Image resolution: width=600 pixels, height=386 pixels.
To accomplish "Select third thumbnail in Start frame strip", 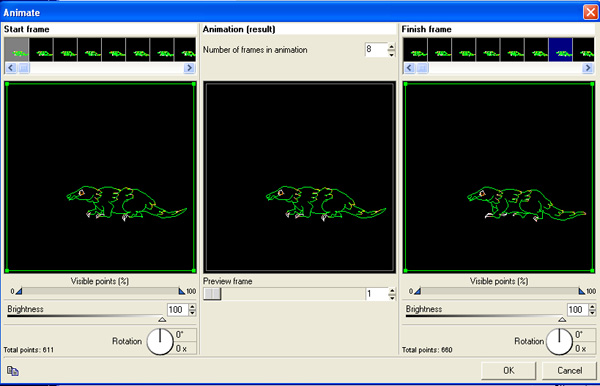I will tap(65, 50).
